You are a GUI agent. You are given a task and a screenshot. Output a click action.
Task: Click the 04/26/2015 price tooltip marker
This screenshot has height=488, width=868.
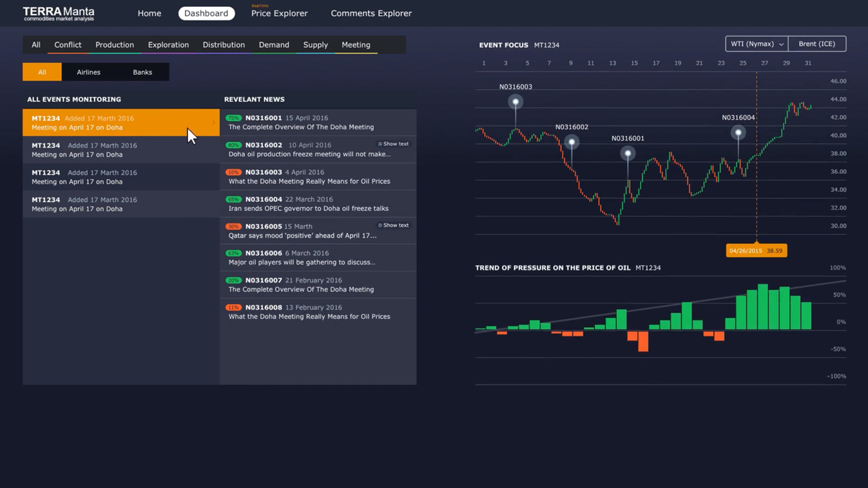coord(756,251)
